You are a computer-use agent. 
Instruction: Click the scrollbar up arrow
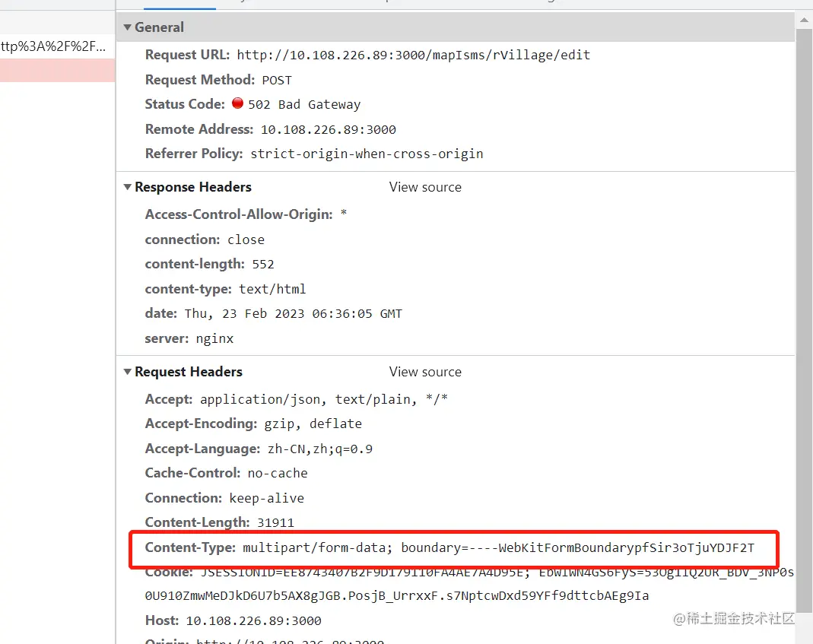(804, 21)
